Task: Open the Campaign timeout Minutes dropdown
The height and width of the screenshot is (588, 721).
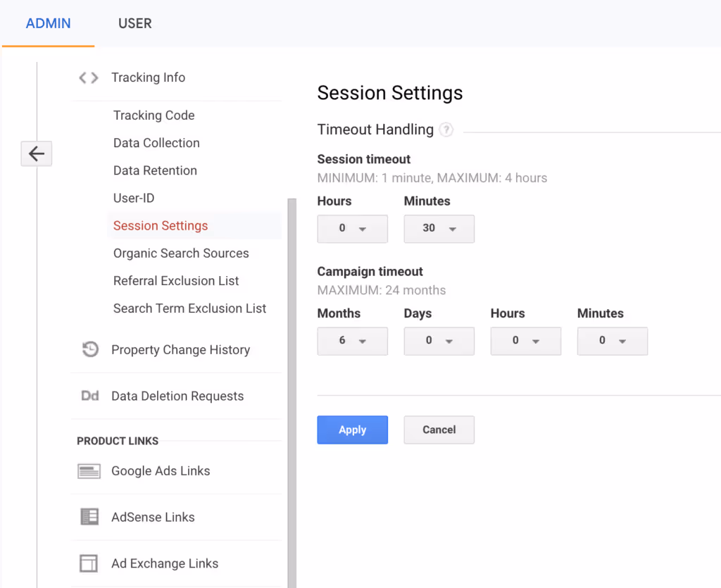Action: tap(613, 341)
